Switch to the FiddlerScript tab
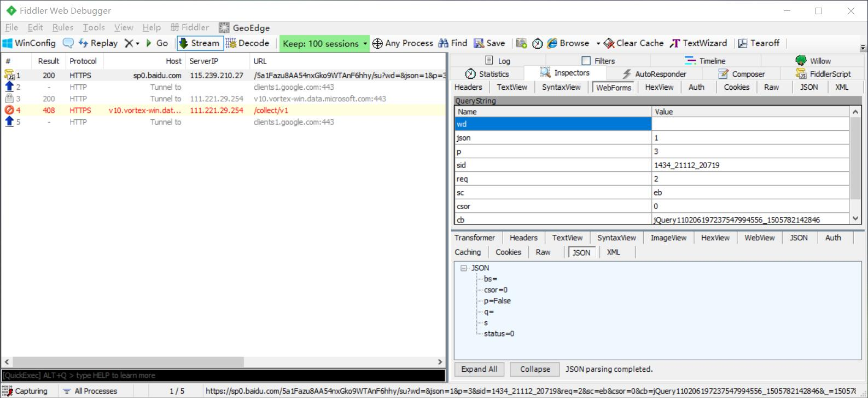Viewport: 868px width, 398px height. coord(824,74)
